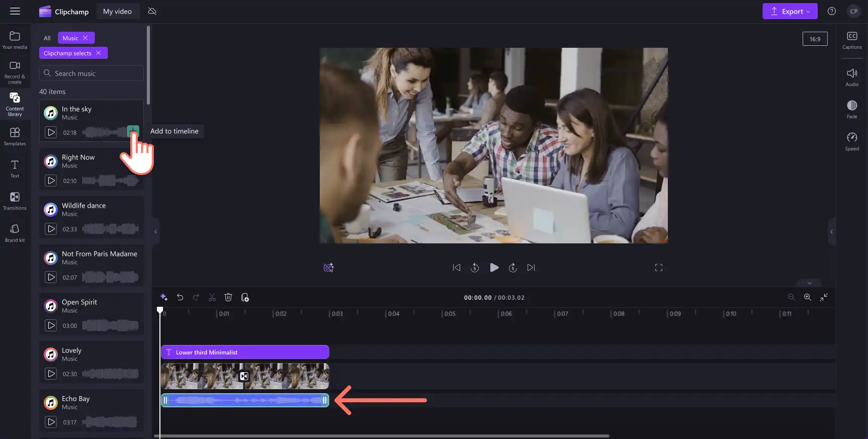
Task: Open Your media tab
Action: point(15,40)
